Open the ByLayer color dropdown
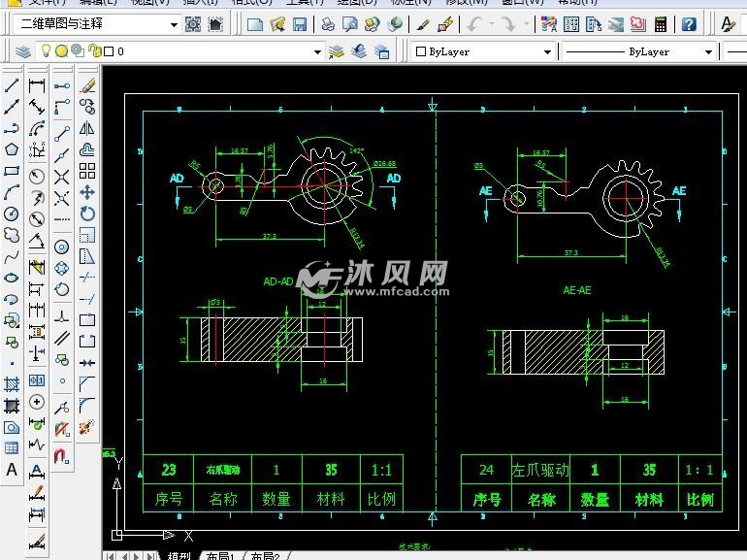747x560 pixels. point(547,51)
